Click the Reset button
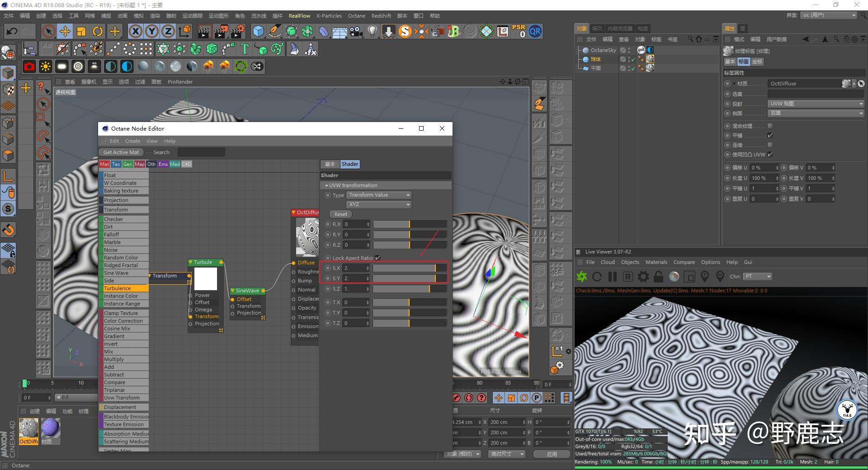The width and height of the screenshot is (868, 470). pyautogui.click(x=341, y=214)
